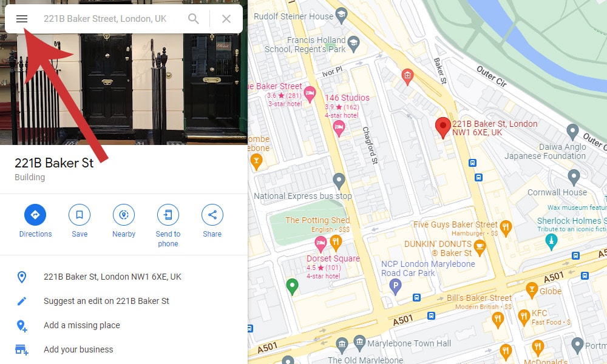
Task: Save this place with the bookmark icon
Action: pos(80,215)
